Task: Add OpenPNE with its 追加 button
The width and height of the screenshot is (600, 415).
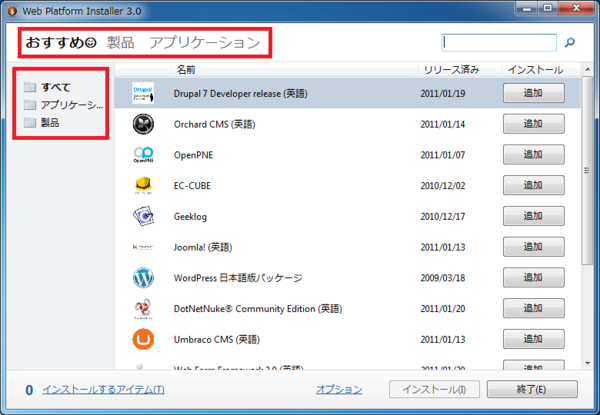Action: (x=533, y=155)
